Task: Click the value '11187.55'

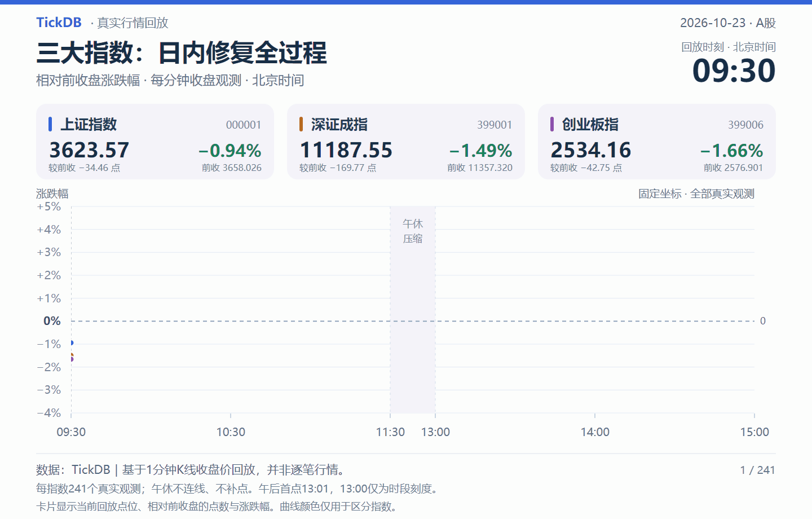Action: 346,150
